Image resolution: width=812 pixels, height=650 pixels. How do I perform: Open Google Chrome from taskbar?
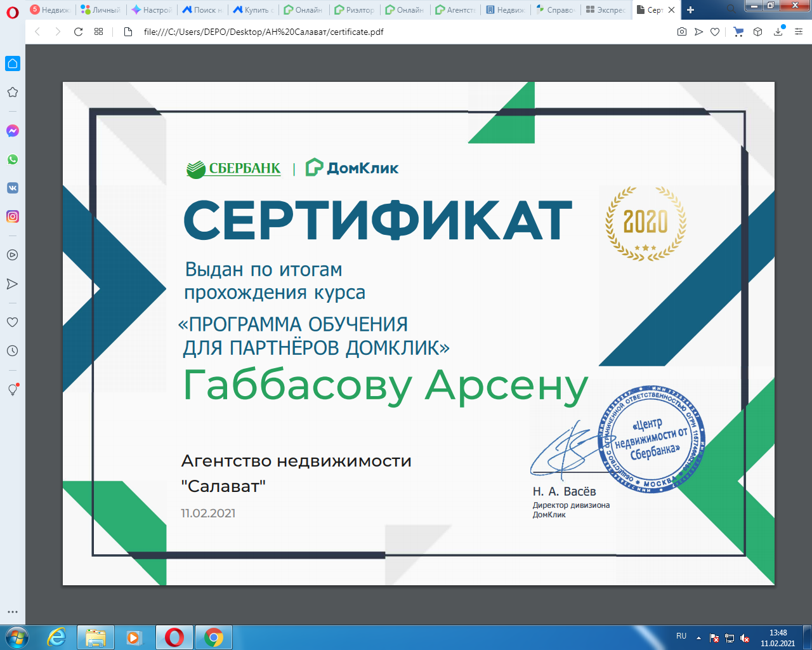coord(214,637)
